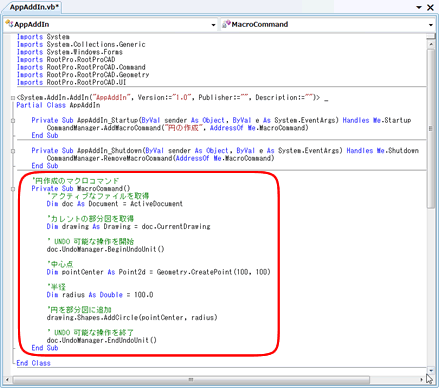Click the "Imports RootPro.RootProCAD.Command" line

point(81,67)
